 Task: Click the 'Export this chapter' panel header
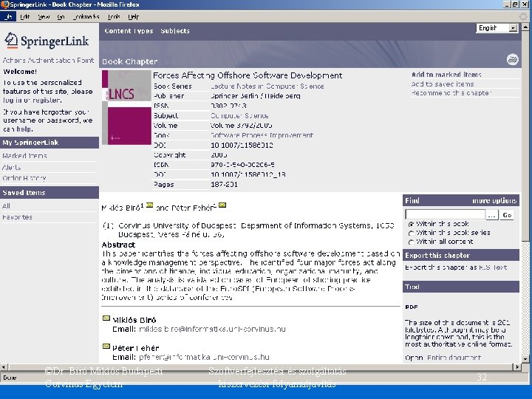pyautogui.click(x=461, y=255)
